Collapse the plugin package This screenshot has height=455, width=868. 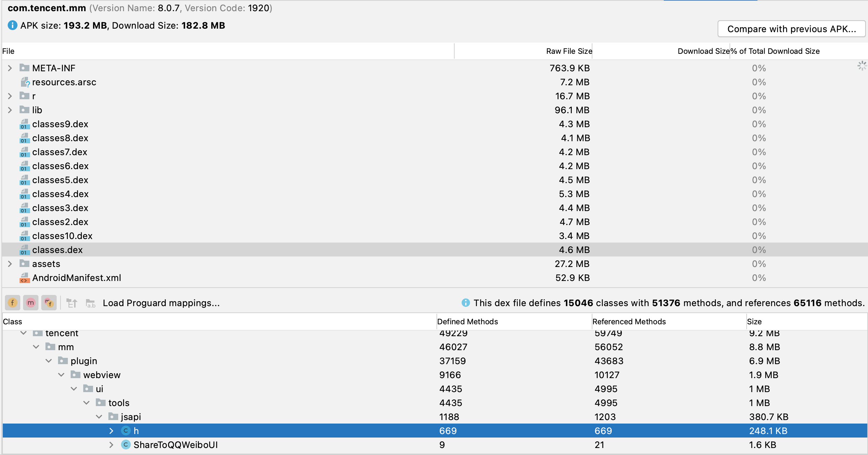tap(49, 361)
